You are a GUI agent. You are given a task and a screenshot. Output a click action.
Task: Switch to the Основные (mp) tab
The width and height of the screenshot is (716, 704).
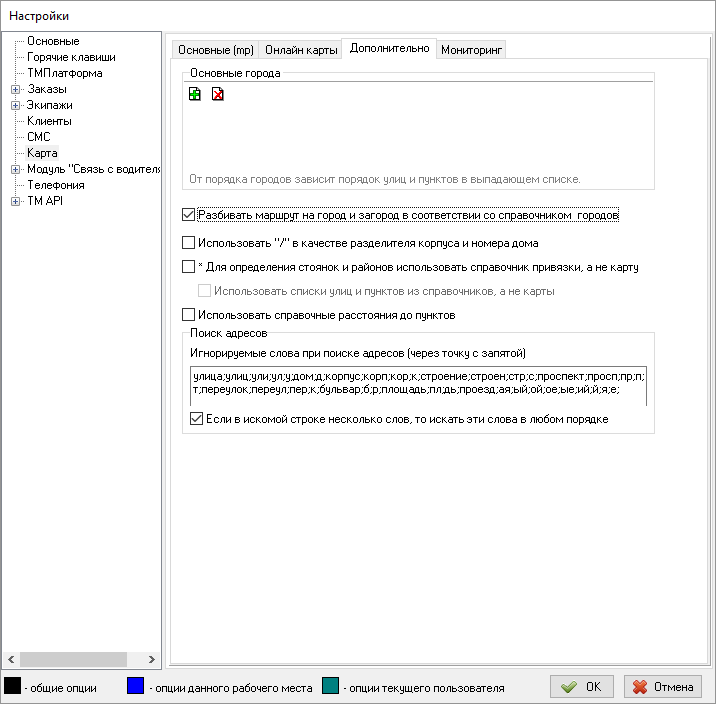(215, 49)
